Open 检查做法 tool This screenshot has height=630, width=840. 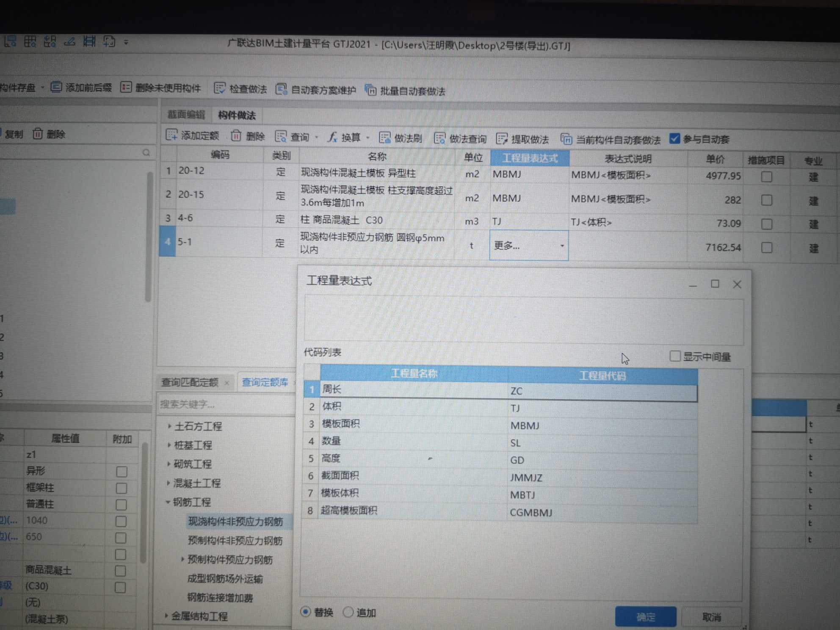[x=240, y=88]
